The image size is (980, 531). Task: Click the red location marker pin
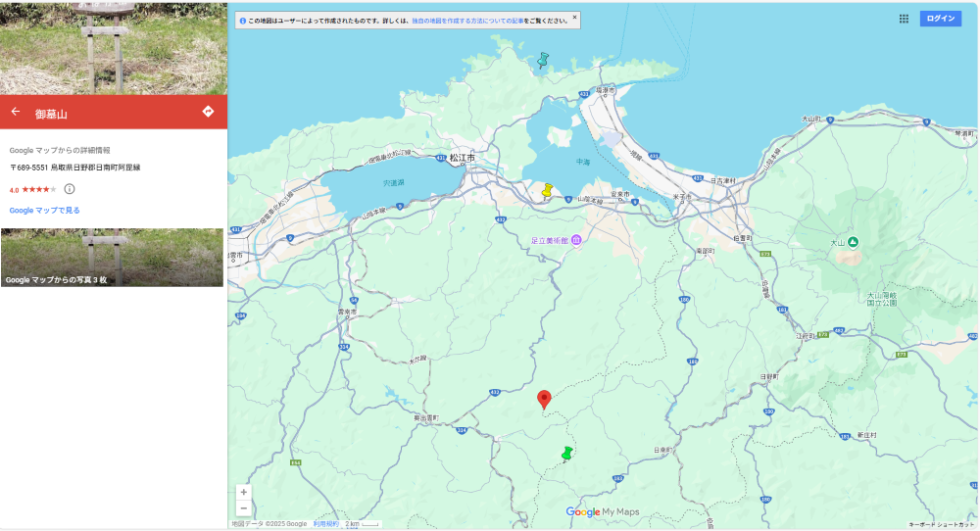pyautogui.click(x=544, y=400)
